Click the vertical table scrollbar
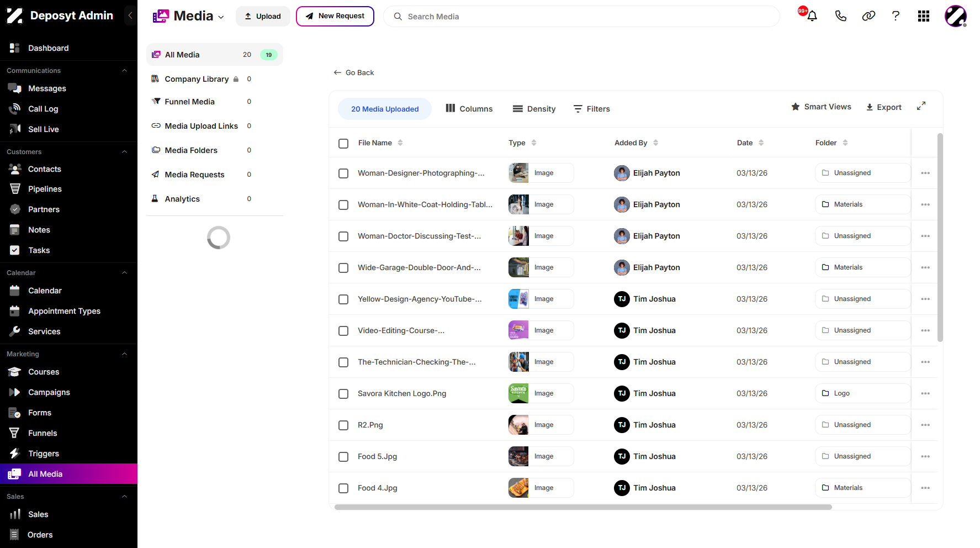 click(940, 238)
